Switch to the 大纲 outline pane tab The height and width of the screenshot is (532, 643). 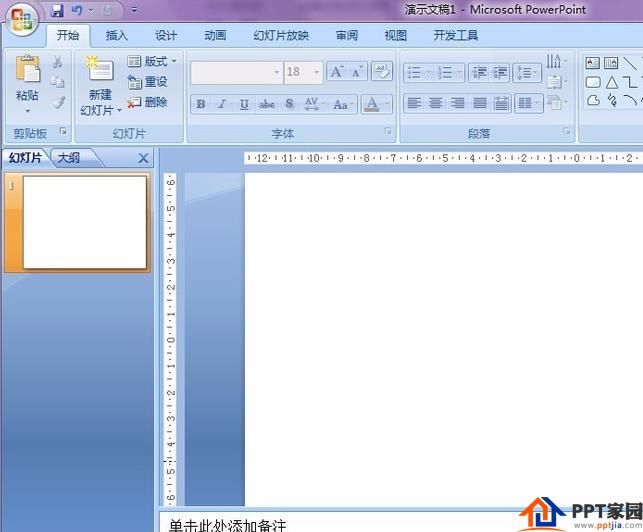[69, 158]
